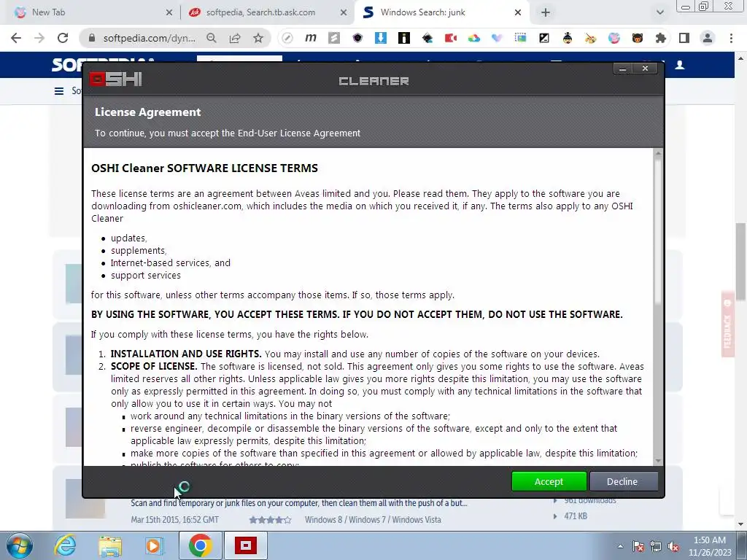Toggle the Chrome side panel
Viewport: 747px width, 560px height.
(684, 38)
